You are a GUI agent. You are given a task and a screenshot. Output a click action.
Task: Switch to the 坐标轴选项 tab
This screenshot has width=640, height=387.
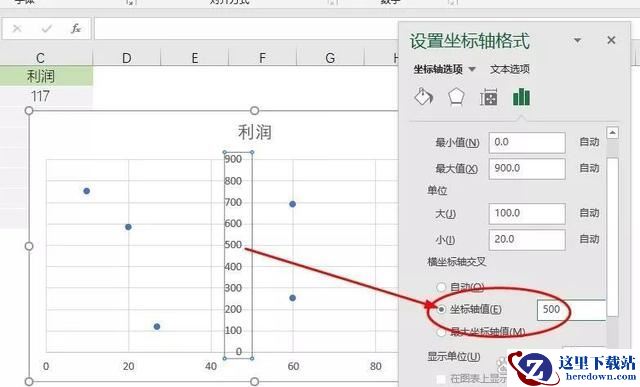click(x=438, y=69)
